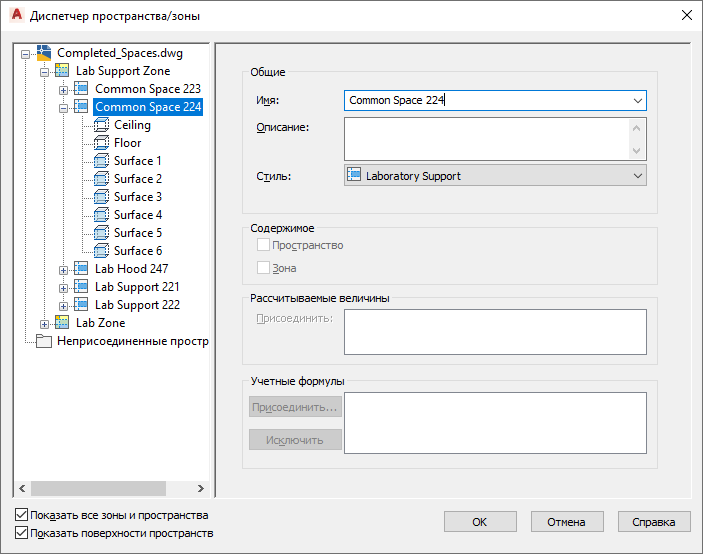Click the Floor surface icon
703x554 pixels.
(101, 143)
